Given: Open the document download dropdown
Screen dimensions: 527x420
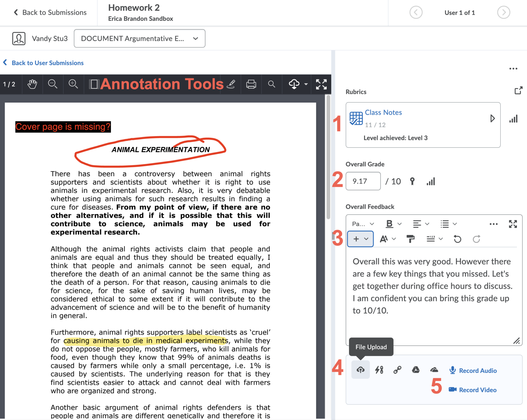Looking at the screenshot, I should pos(306,84).
